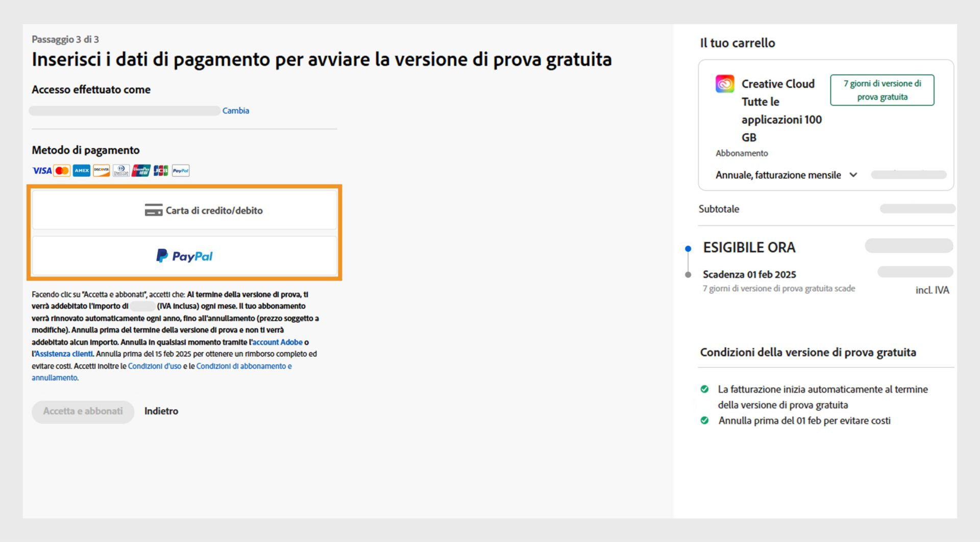Select Carta di credito/debito payment option
The height and width of the screenshot is (542, 980).
[x=185, y=210]
